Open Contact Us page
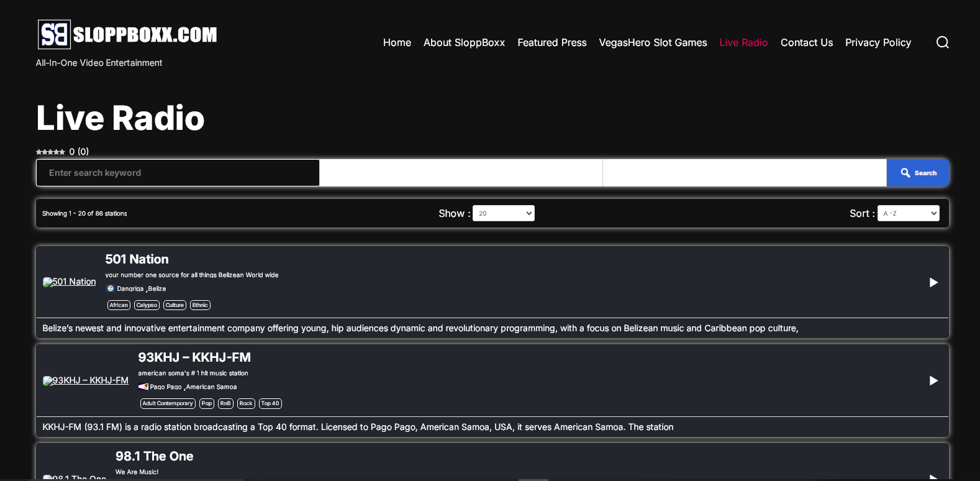This screenshot has width=980, height=481. [x=806, y=42]
